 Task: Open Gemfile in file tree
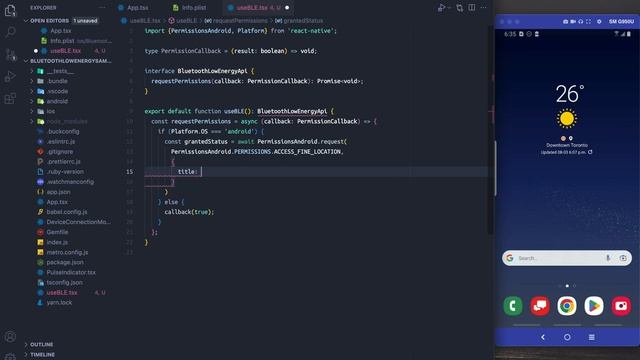tap(57, 232)
